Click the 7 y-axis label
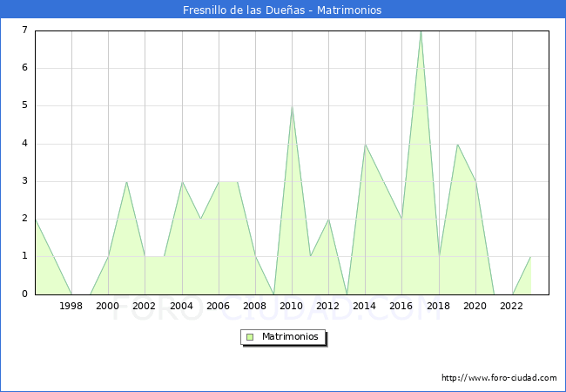Viewport: 566px width, 392px height. (24, 30)
